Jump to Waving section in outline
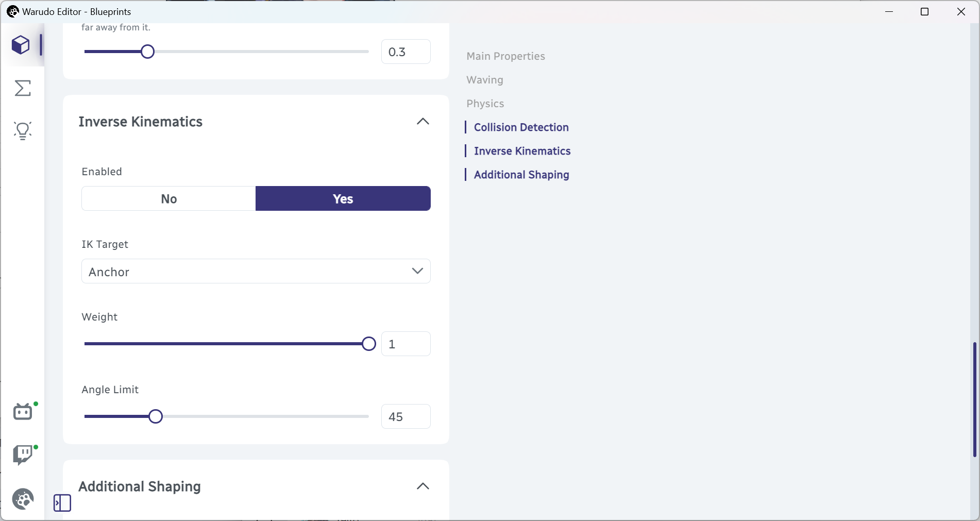Screen dimensions: 980x521 [485, 80]
